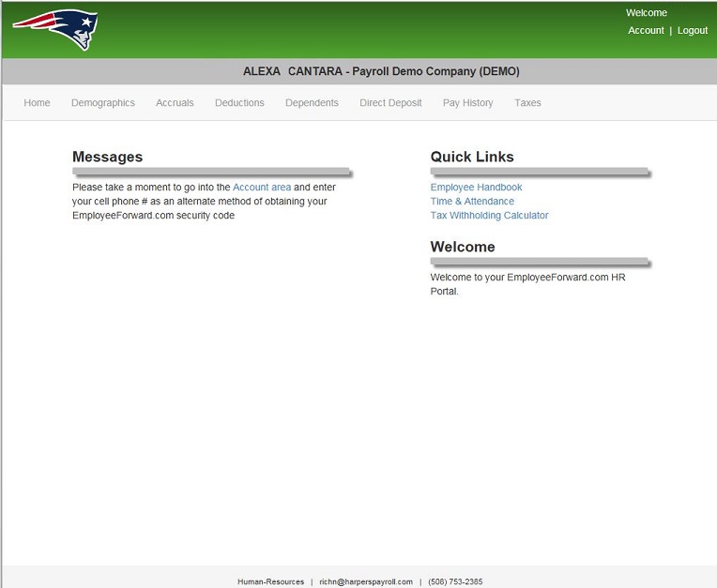
Task: Select the Deductions tab
Action: pos(239,103)
